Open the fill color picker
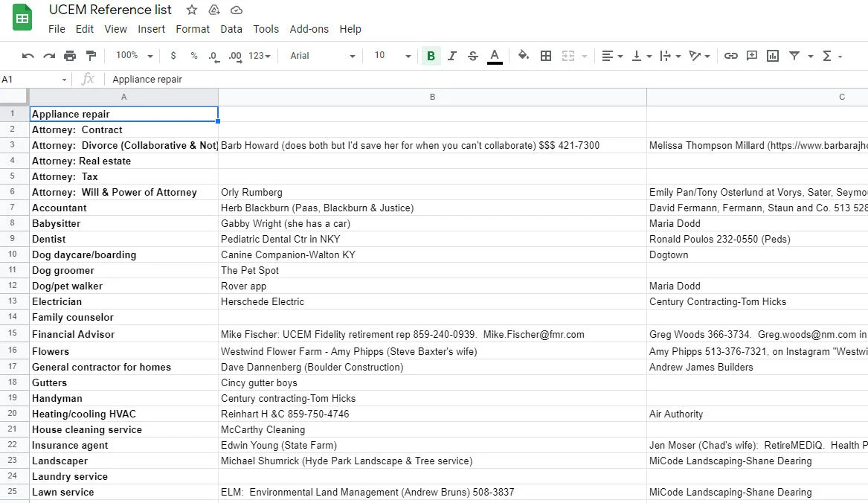This screenshot has height=503, width=868. click(x=523, y=55)
